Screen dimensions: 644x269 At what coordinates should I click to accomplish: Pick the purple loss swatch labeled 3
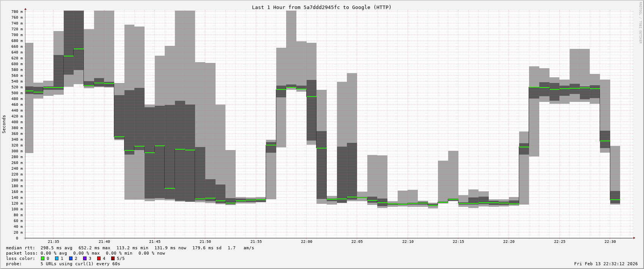pos(85,258)
